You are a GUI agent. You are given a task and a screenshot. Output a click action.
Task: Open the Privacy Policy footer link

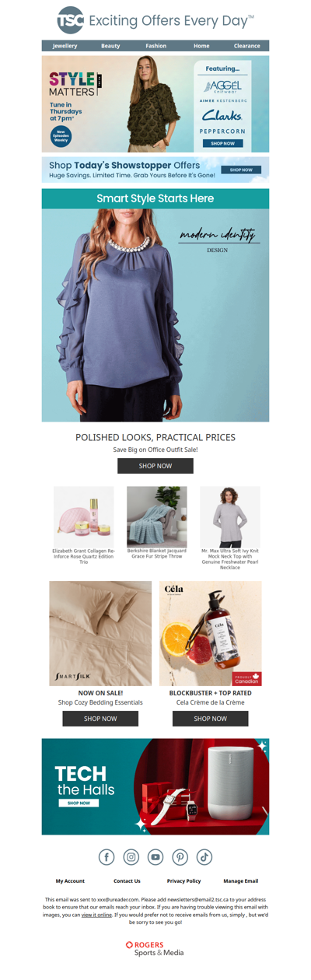tap(183, 881)
